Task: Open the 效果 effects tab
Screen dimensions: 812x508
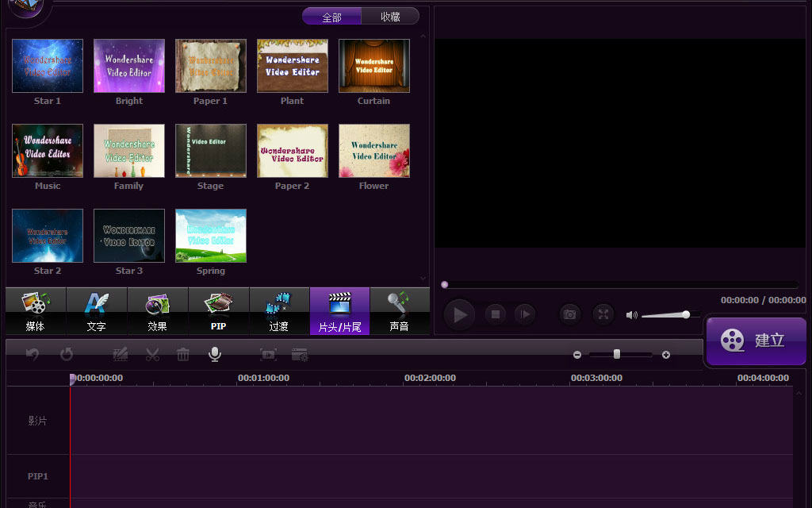Action: tap(158, 311)
